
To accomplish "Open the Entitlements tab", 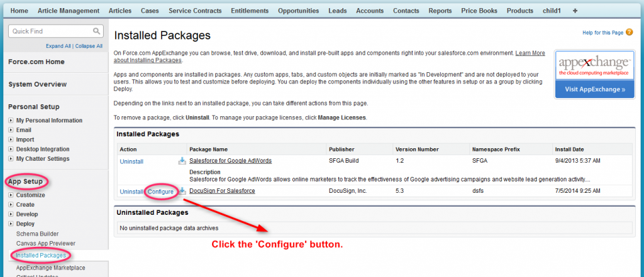I will [250, 11].
